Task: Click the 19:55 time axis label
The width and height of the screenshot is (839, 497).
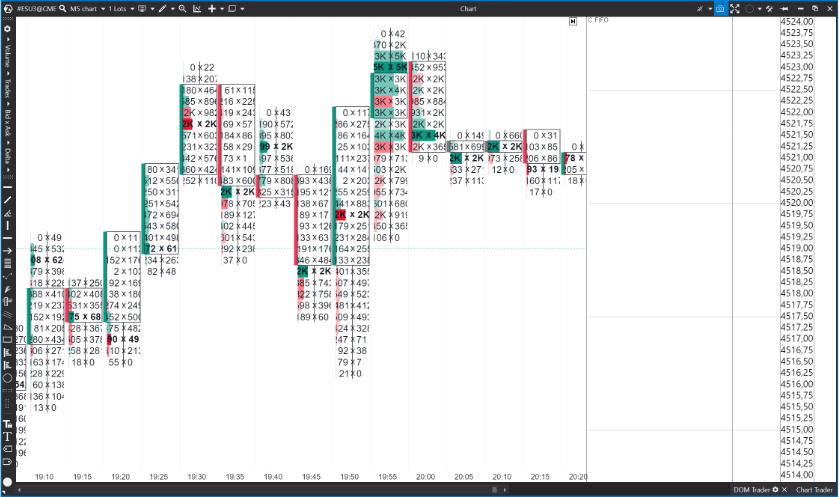Action: pos(387,477)
